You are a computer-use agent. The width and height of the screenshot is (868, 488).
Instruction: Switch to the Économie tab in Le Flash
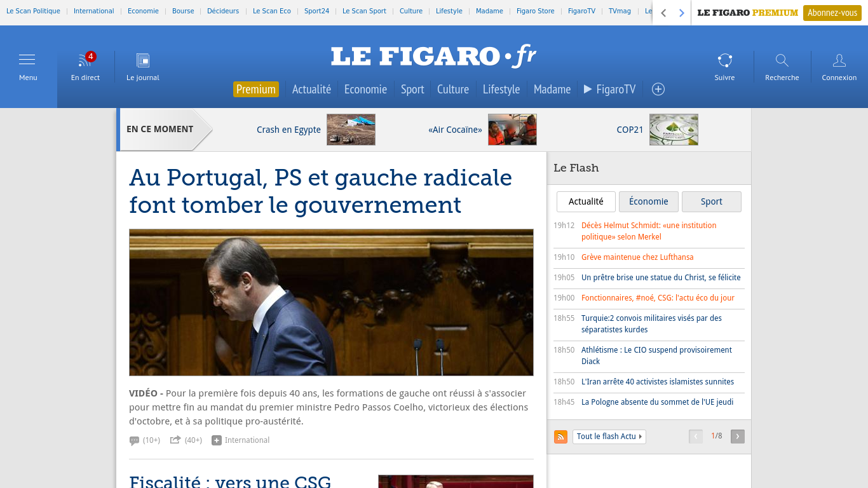point(648,201)
